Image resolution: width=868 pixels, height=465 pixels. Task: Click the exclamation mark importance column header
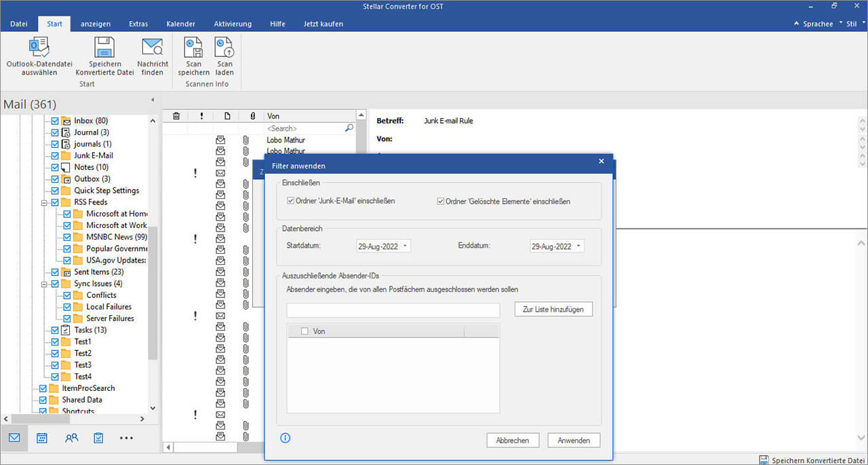pos(201,116)
